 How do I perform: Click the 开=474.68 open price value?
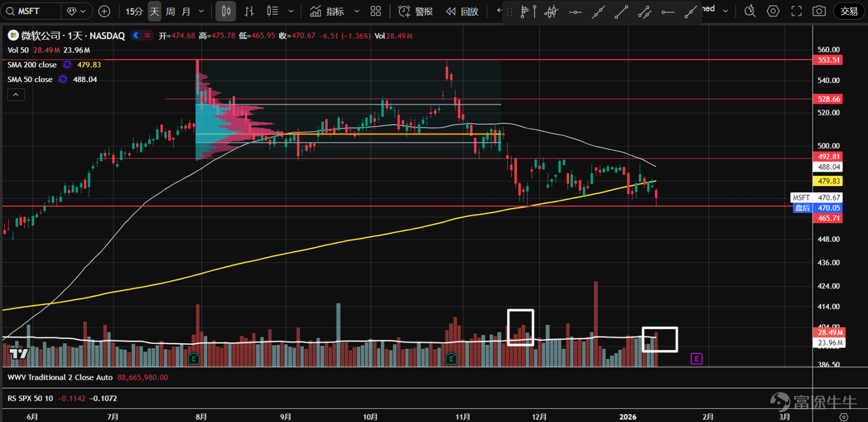tap(177, 36)
